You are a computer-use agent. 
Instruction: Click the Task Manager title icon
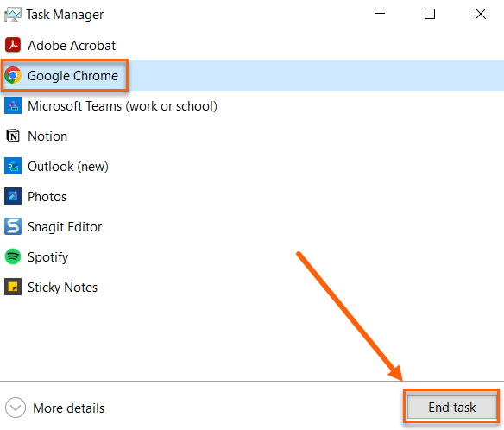pyautogui.click(x=13, y=15)
